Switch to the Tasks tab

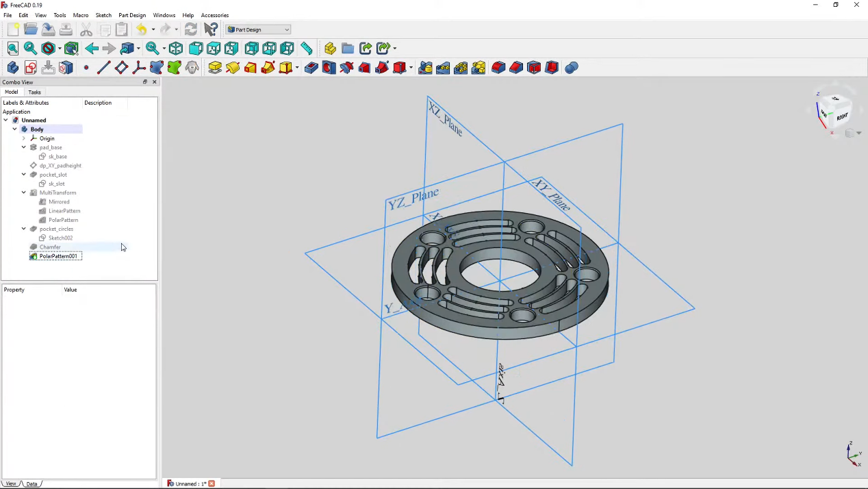[34, 92]
